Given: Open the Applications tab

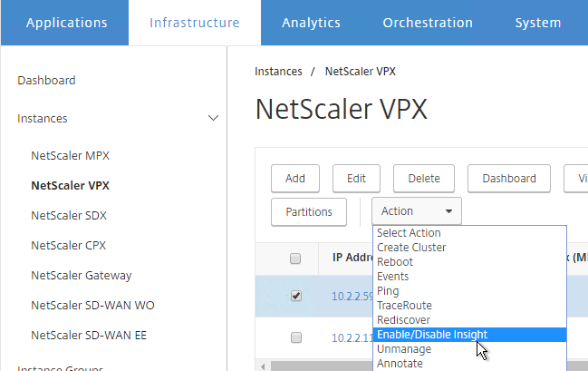Looking at the screenshot, I should tap(66, 23).
